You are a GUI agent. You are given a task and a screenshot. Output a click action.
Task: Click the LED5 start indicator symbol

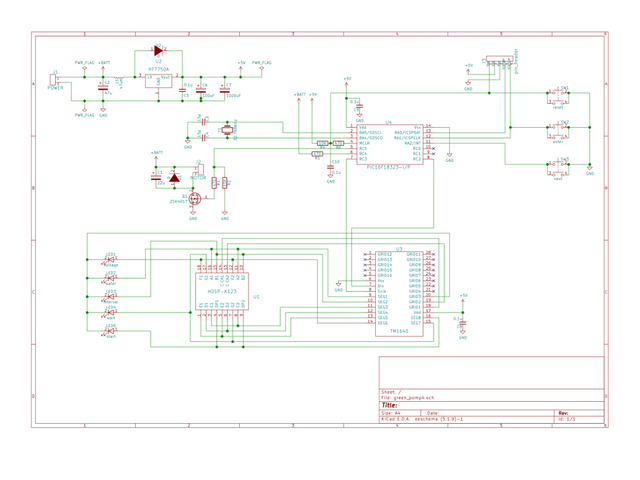point(110,331)
